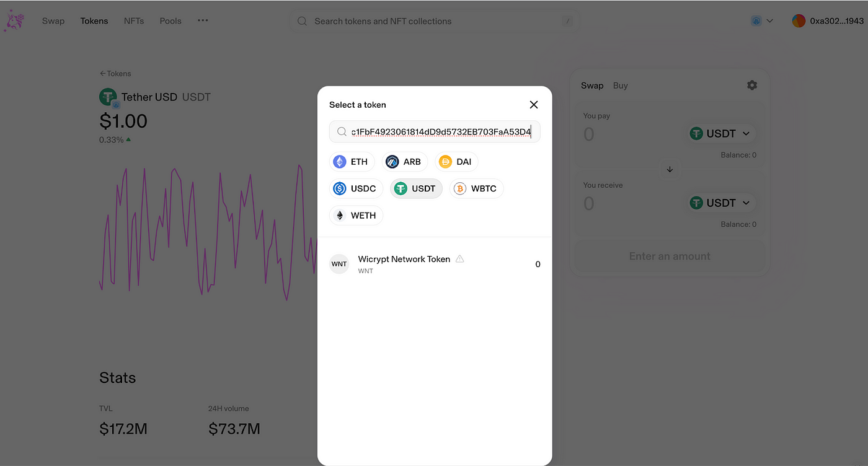The height and width of the screenshot is (466, 868).
Task: Open the Swap navigation tab
Action: pos(53,20)
